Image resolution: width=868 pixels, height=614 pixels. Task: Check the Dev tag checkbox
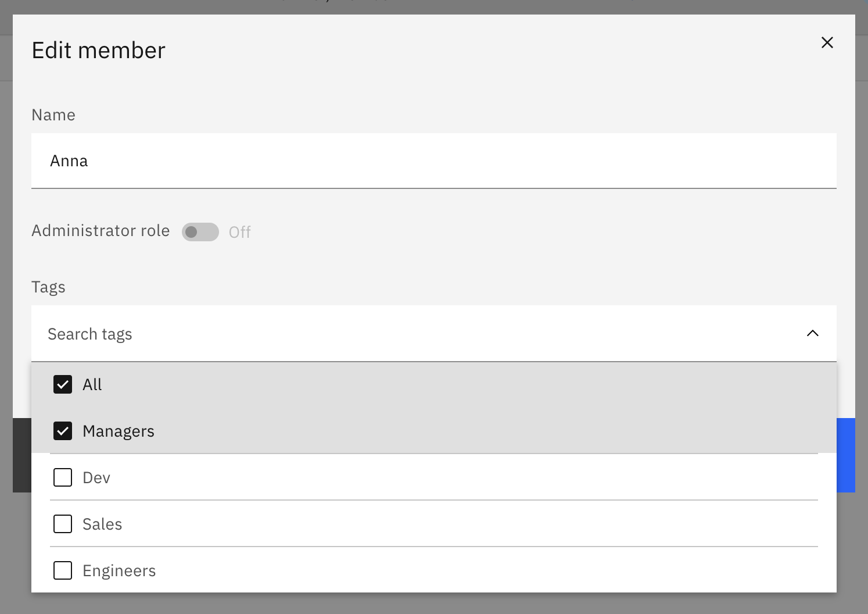coord(63,477)
